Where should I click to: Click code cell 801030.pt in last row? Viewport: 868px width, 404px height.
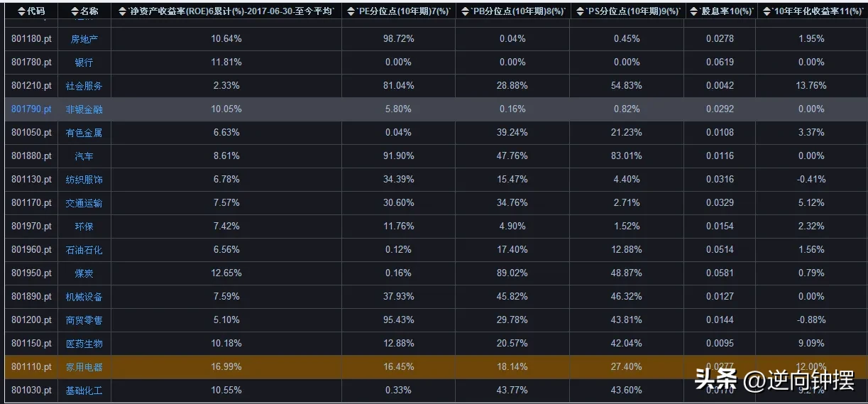[x=32, y=391]
